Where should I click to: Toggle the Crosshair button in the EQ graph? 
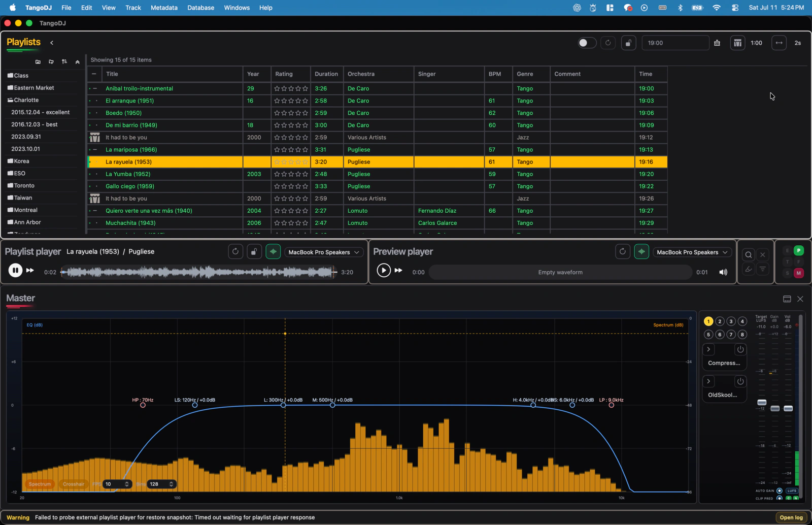click(74, 484)
